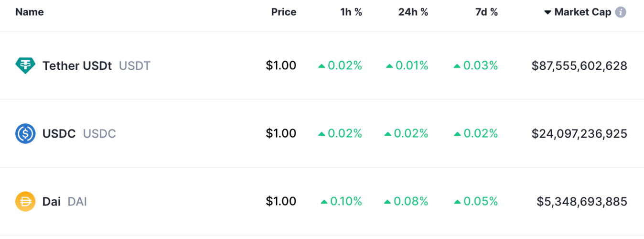Click the USDT ticker symbol text
This screenshot has height=239, width=644.
click(135, 66)
